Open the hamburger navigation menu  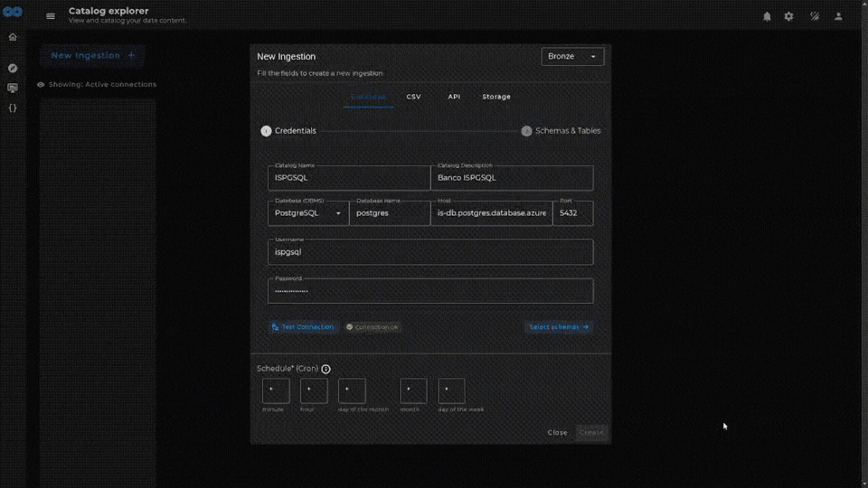point(51,16)
